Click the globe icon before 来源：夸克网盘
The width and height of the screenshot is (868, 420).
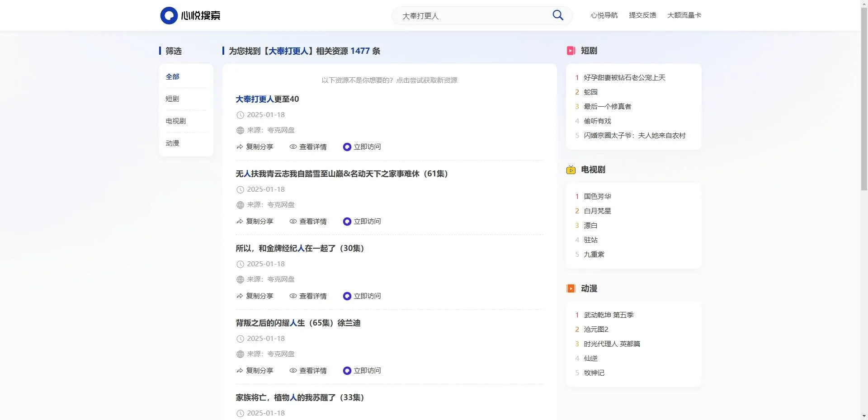point(240,130)
